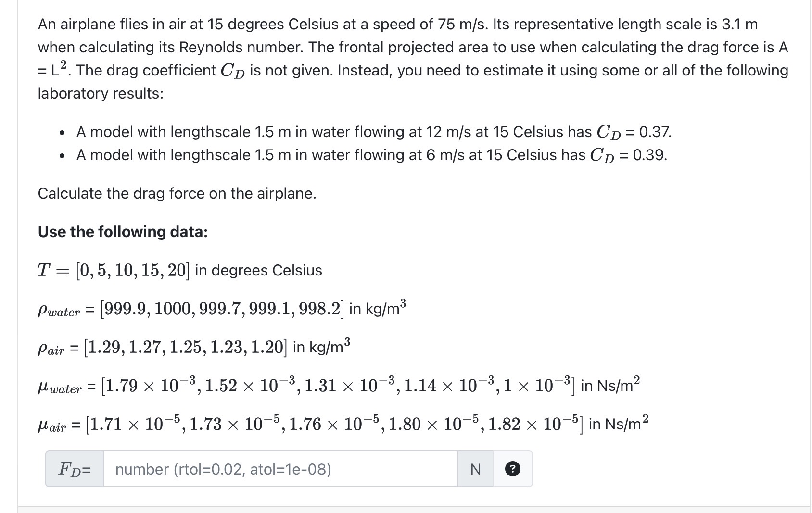Screen dimensions: 812x513
Task: Click the temperature T array line
Action: [180, 270]
